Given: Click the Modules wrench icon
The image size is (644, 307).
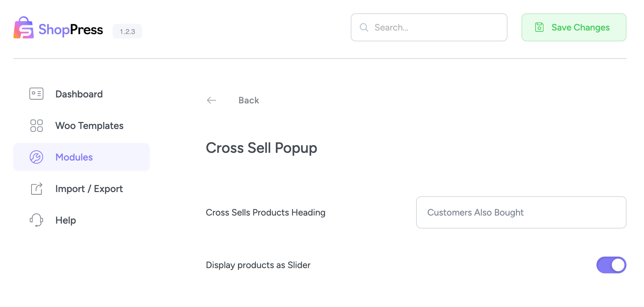Looking at the screenshot, I should pos(36,157).
